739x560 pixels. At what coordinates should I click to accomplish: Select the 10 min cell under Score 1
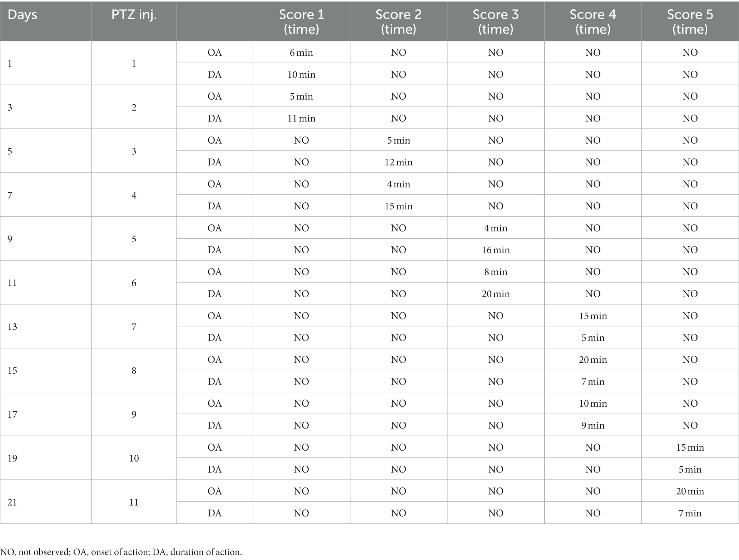point(301,74)
